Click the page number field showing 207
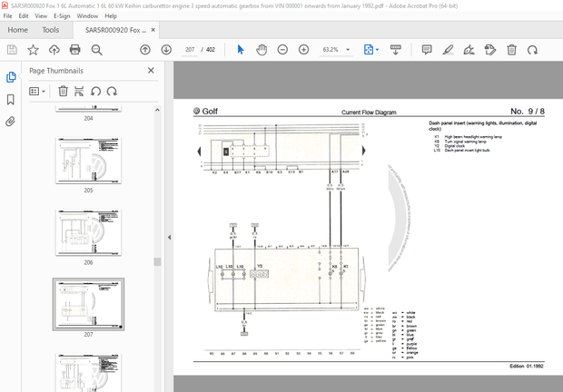Viewport: 563px width, 392px height. [190, 50]
